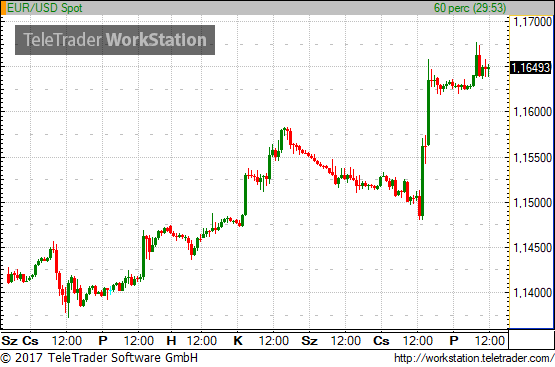Select the first P day marker on time axis

[103, 341]
